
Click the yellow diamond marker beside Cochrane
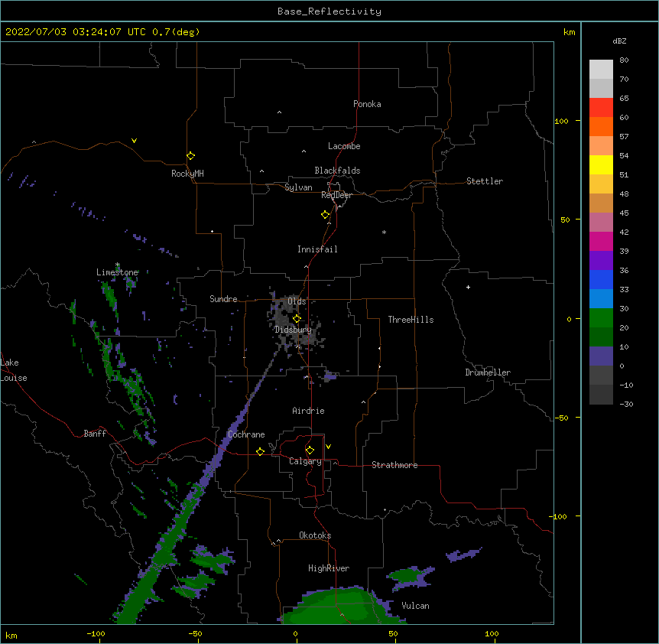point(260,451)
